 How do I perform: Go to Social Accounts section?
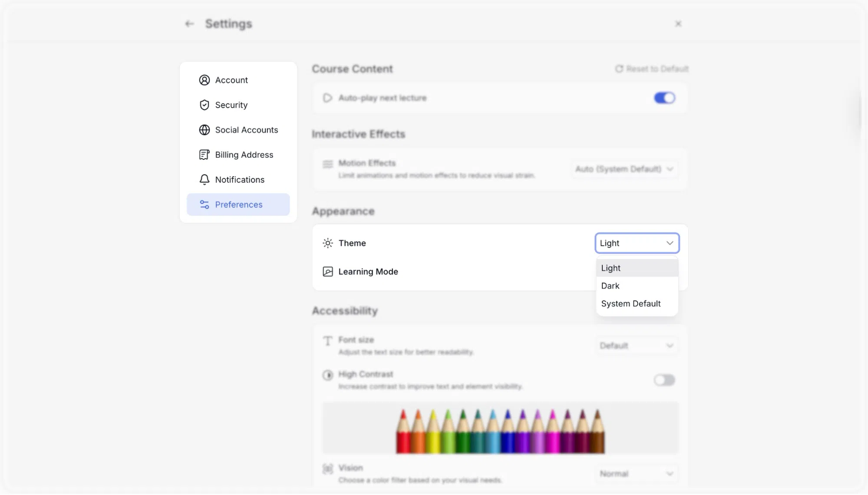[x=238, y=130]
